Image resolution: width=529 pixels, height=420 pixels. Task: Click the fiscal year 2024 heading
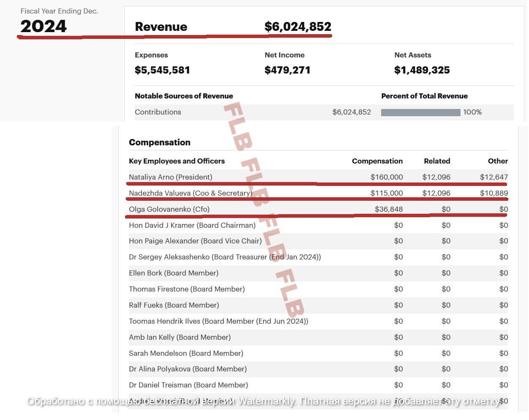pyautogui.click(x=44, y=26)
